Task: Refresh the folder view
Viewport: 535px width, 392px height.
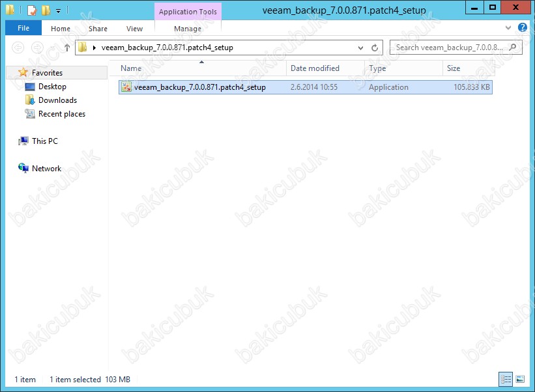Action: (375, 48)
